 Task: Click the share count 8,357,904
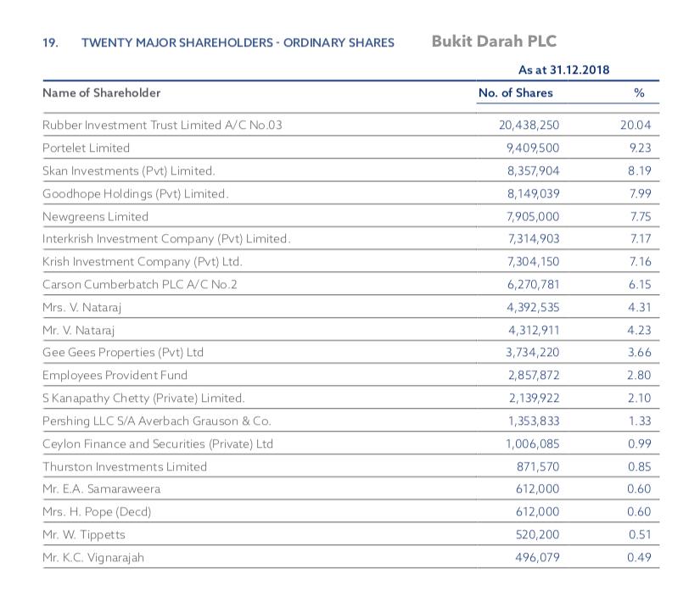533,170
